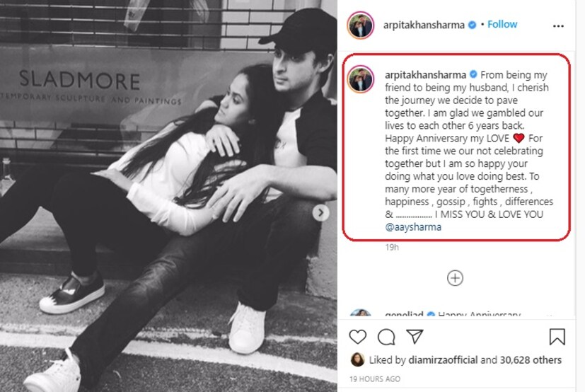Load more comments with the plus circle
This screenshot has height=392, width=585.
(455, 278)
